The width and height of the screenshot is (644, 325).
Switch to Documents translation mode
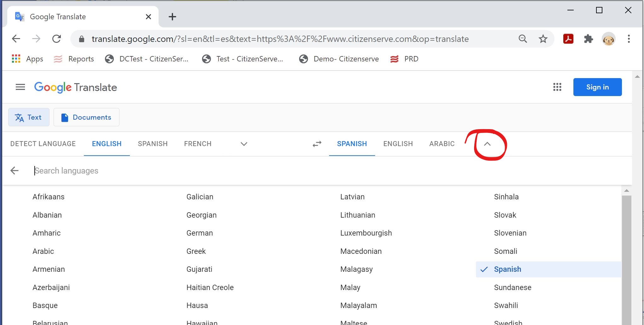point(86,117)
